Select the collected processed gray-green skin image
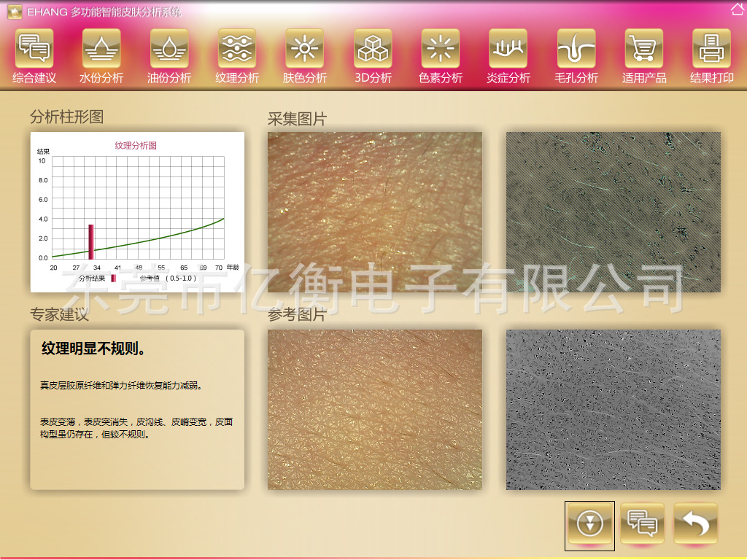Viewport: 747px width, 560px height. (x=613, y=211)
